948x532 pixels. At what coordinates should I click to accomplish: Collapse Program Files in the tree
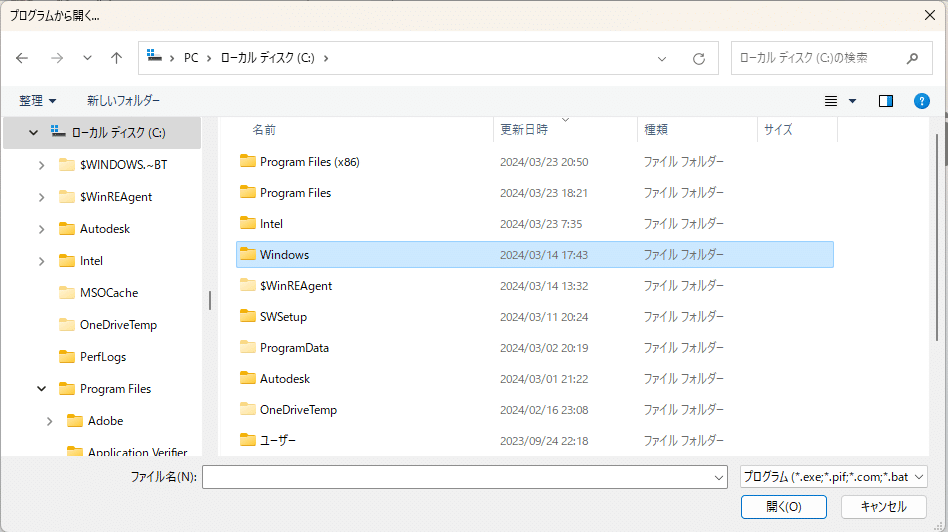pyautogui.click(x=41, y=389)
